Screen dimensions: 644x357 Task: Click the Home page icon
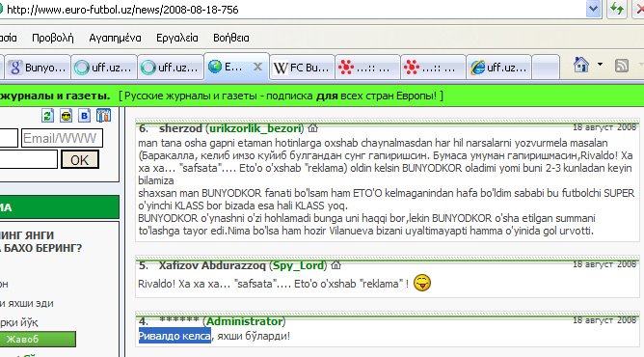(x=581, y=65)
